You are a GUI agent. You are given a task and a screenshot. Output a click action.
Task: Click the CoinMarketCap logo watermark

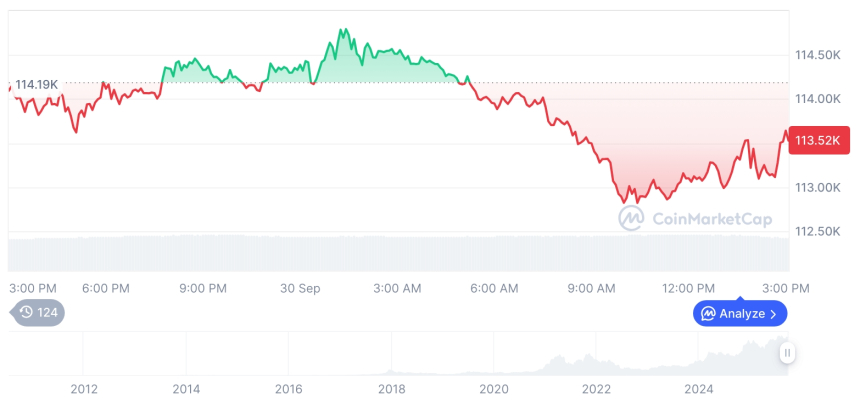pyautogui.click(x=689, y=219)
